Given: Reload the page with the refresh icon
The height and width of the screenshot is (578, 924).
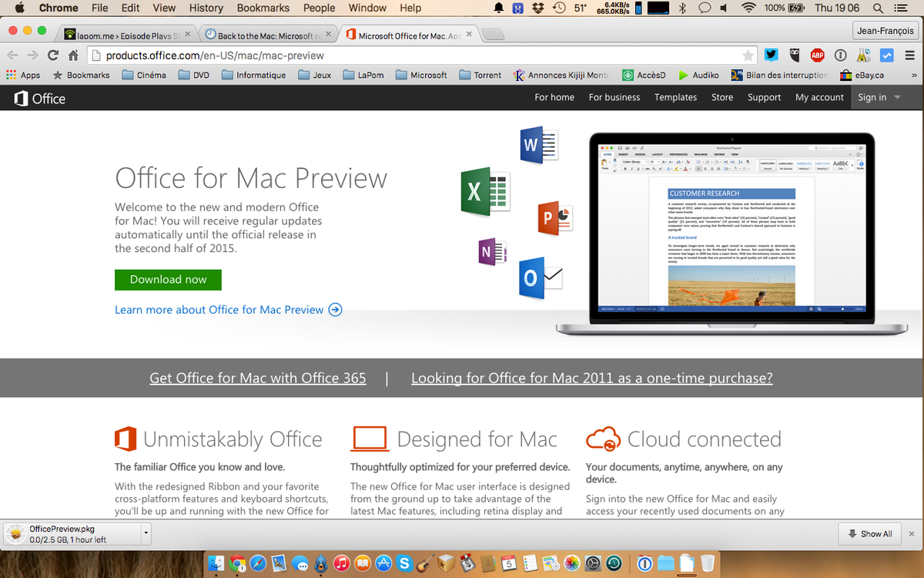Looking at the screenshot, I should coord(53,55).
